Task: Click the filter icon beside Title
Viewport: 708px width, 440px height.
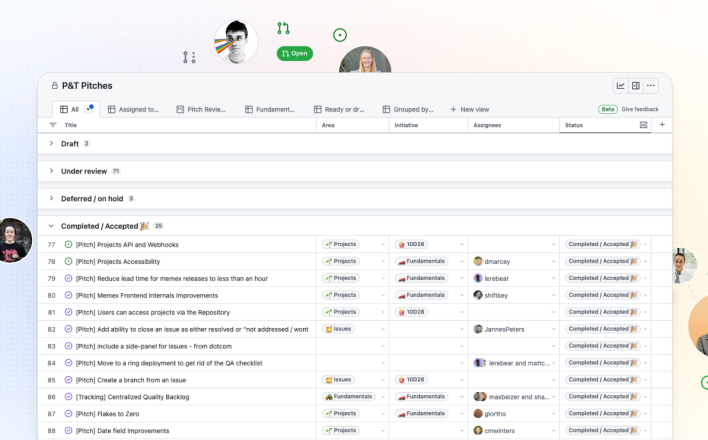Action: pyautogui.click(x=53, y=125)
